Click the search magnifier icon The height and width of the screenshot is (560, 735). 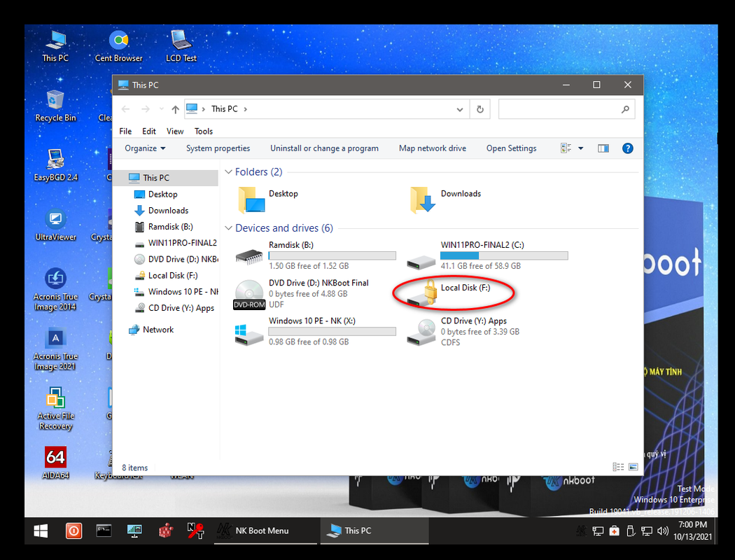[x=625, y=109]
